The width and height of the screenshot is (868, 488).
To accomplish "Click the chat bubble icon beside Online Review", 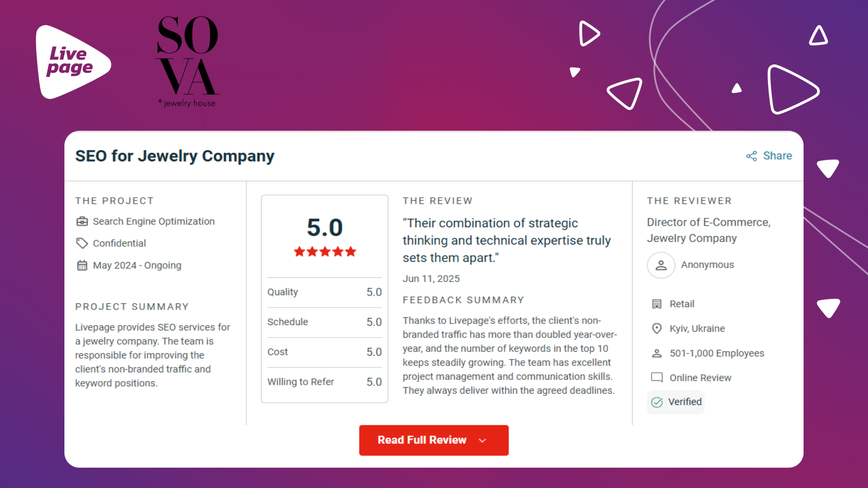I will coord(657,377).
